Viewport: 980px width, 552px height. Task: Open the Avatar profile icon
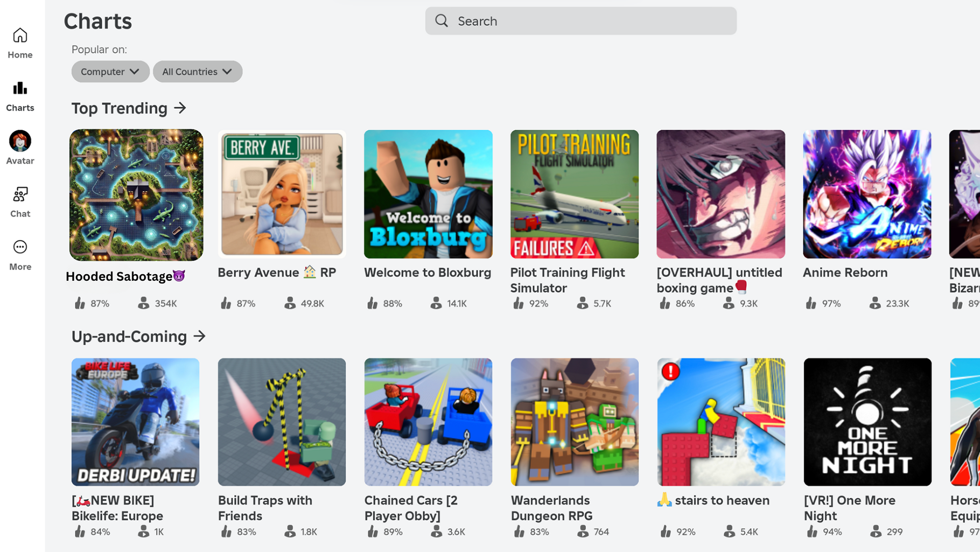click(x=20, y=141)
